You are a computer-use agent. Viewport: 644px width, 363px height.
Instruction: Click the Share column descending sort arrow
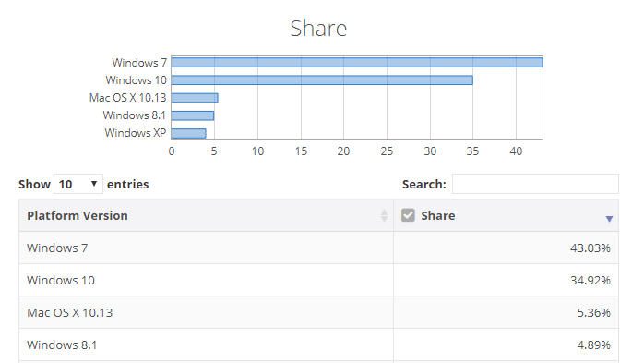[x=609, y=219]
